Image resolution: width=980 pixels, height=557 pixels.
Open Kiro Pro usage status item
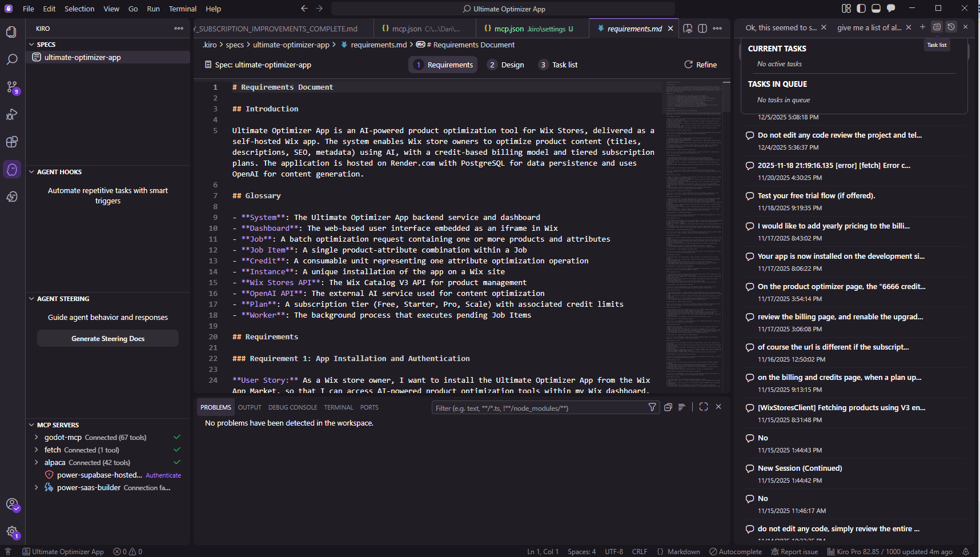(890, 552)
